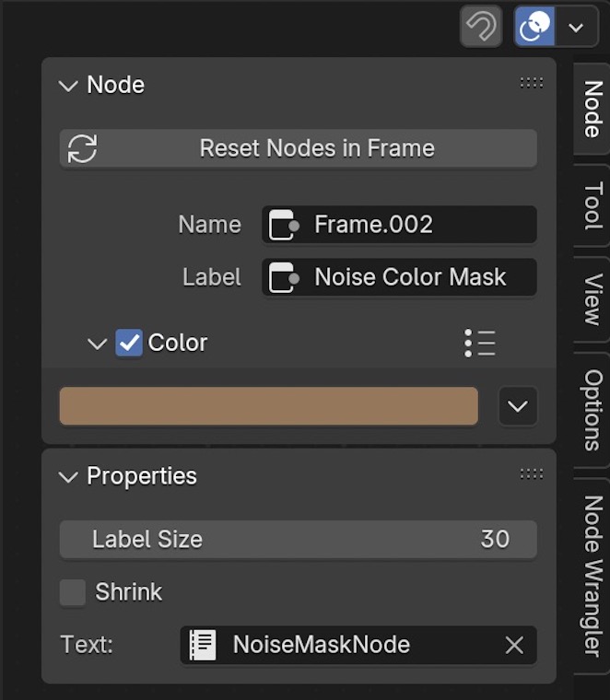Clear the NoiseMaskNode text with X
The image size is (610, 700).
[x=514, y=645]
